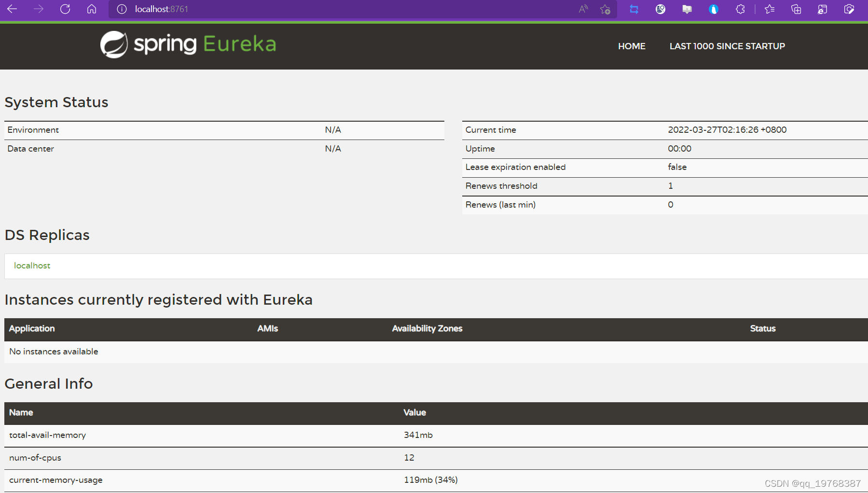Click the globe extension icon in toolbar
This screenshot has width=868, height=493.
(661, 9)
